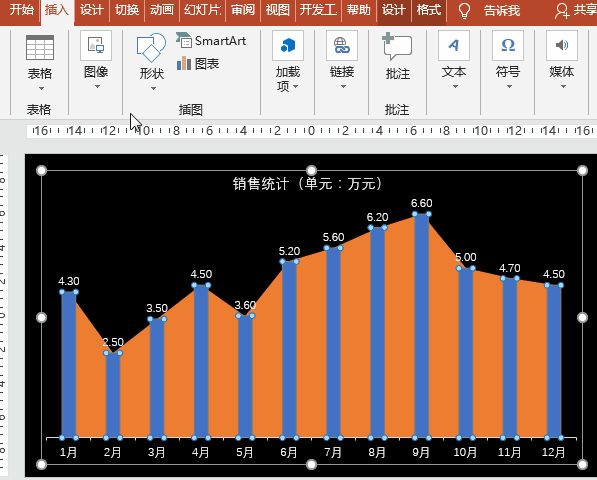Screen dimensions: 597x480
Task: Insert a SmartArt graphic
Action: point(211,40)
